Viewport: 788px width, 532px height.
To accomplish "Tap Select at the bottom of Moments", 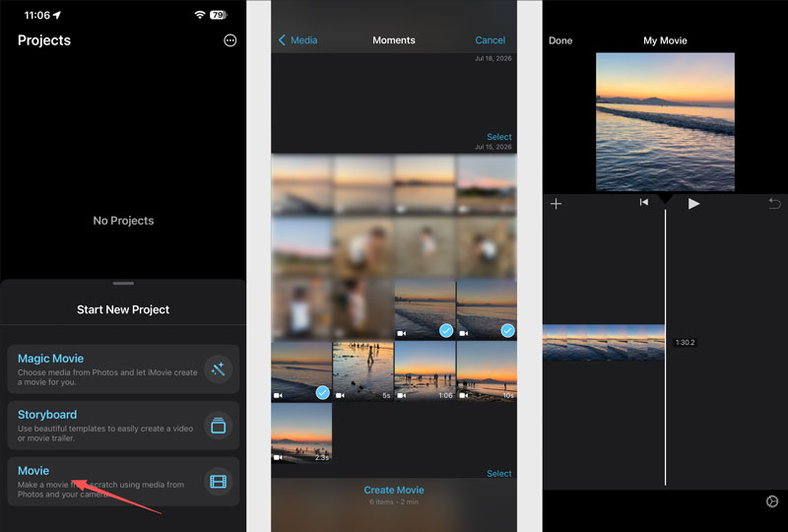I will pos(499,474).
